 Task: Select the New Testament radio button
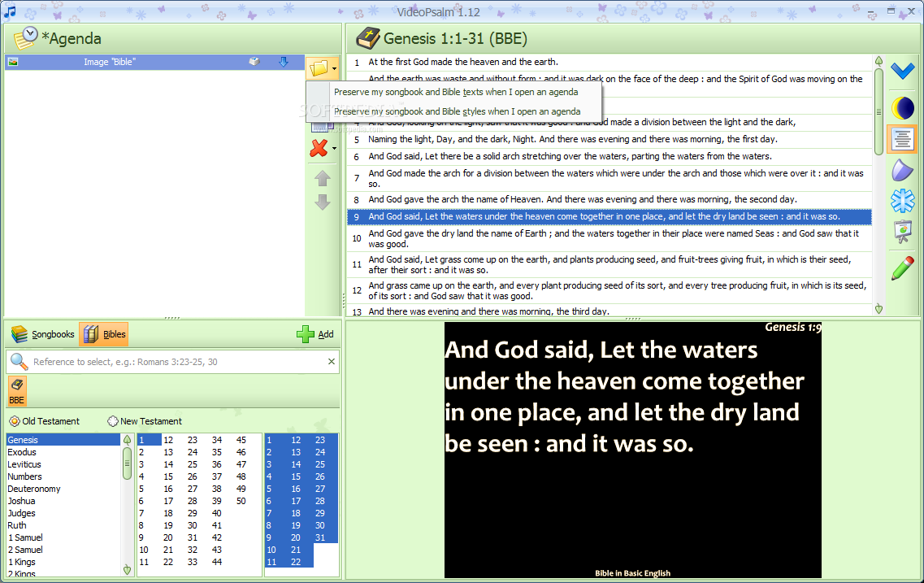pos(145,421)
